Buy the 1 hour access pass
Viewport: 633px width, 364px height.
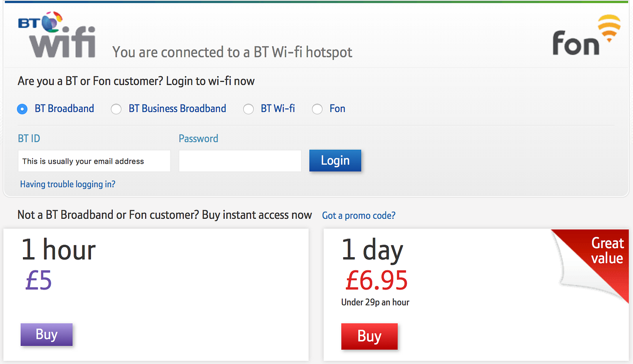(47, 335)
